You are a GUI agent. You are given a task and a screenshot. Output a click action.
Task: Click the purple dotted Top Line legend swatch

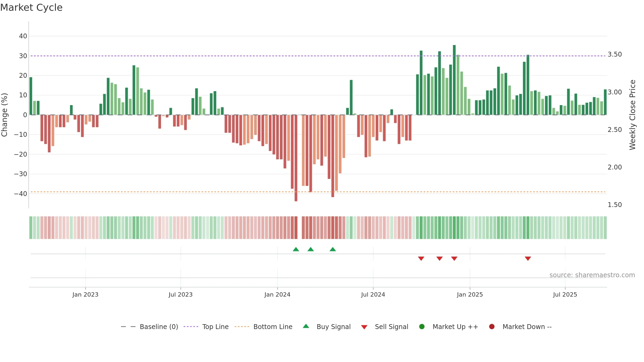tap(191, 327)
